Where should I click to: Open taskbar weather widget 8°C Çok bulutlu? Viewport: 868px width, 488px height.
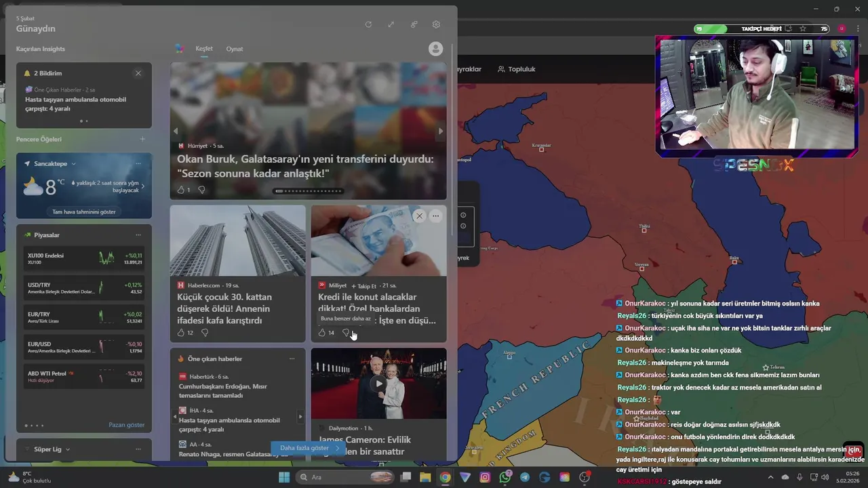click(x=30, y=477)
